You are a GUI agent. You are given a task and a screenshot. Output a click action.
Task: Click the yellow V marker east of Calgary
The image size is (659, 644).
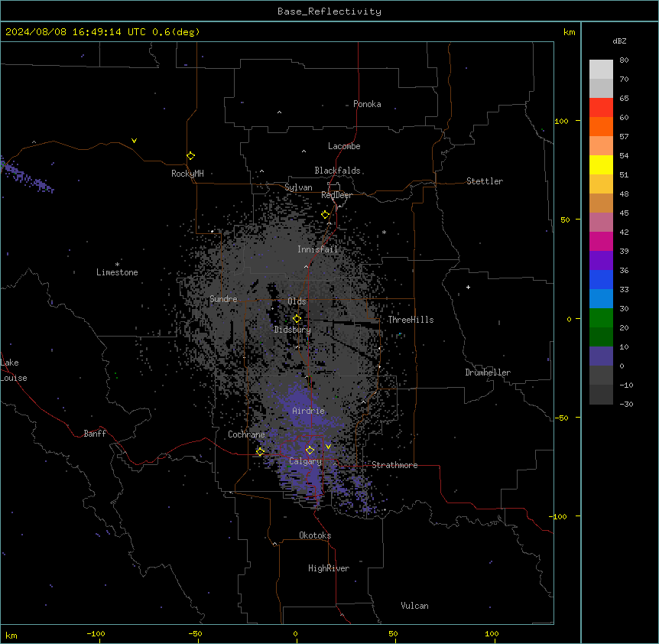[328, 447]
